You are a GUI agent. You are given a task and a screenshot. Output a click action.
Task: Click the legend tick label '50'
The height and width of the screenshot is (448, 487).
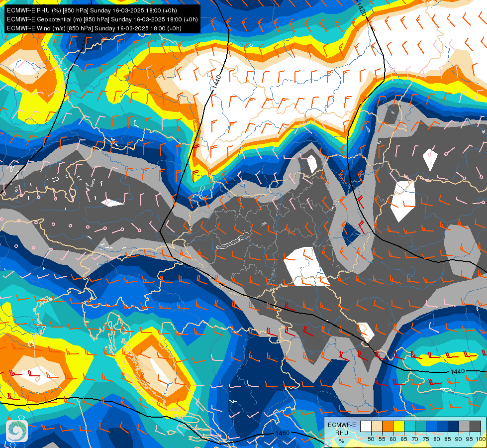click(x=371, y=439)
